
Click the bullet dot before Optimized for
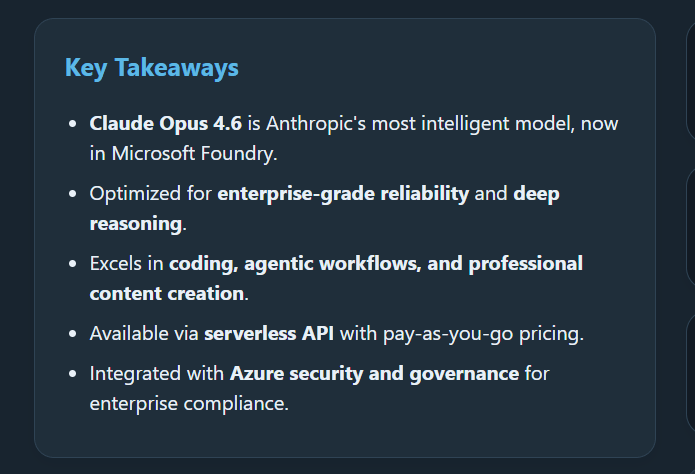pyautogui.click(x=72, y=194)
